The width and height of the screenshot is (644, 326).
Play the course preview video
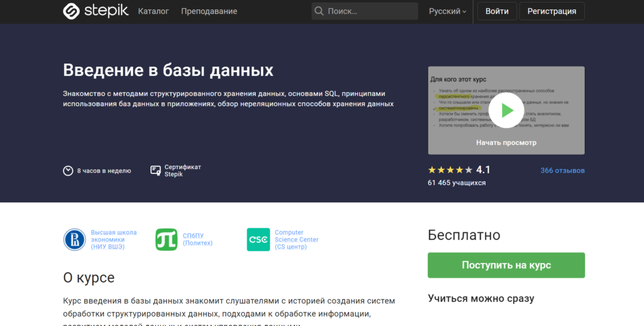click(506, 110)
